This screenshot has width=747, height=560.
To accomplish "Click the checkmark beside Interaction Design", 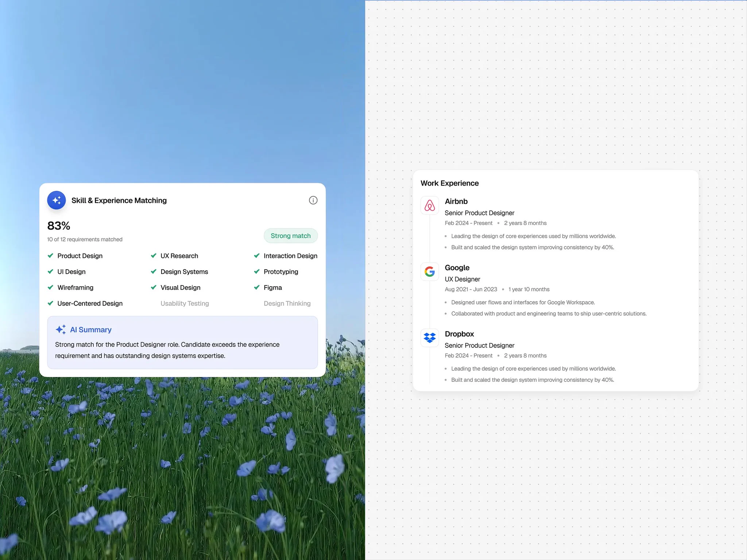I will [x=257, y=256].
